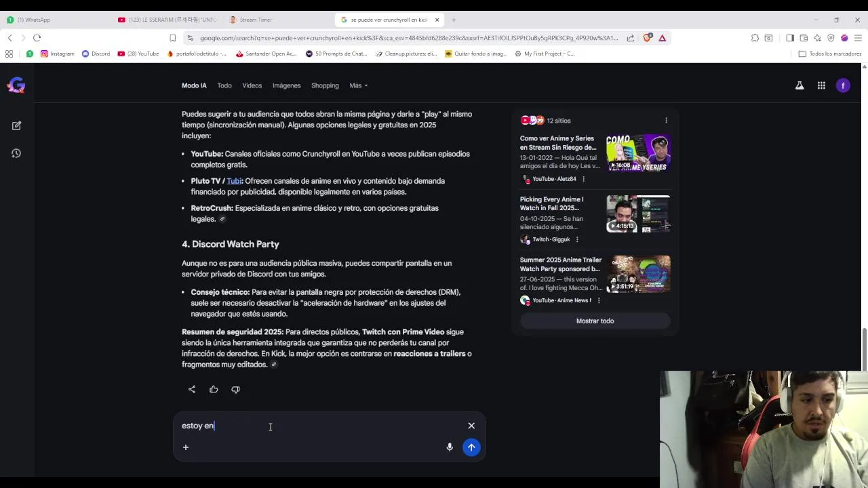
Task: Switch to WhatsApp browser tab
Action: pyautogui.click(x=54, y=20)
